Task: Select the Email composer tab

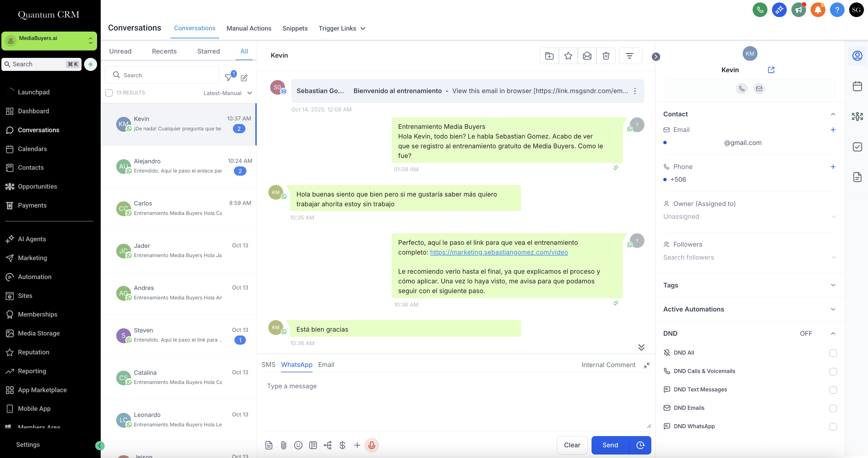Action: 326,365
